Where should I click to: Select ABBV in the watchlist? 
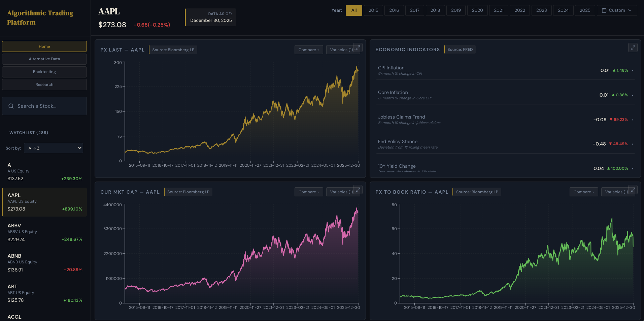tap(44, 232)
